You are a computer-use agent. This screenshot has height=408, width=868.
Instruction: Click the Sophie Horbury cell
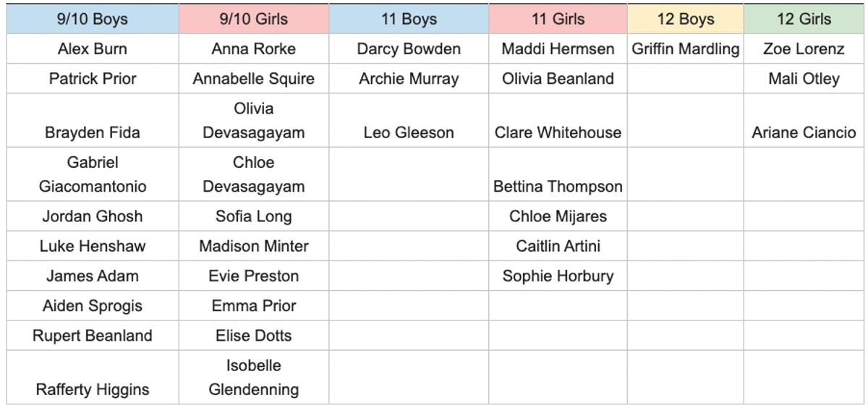(x=558, y=276)
